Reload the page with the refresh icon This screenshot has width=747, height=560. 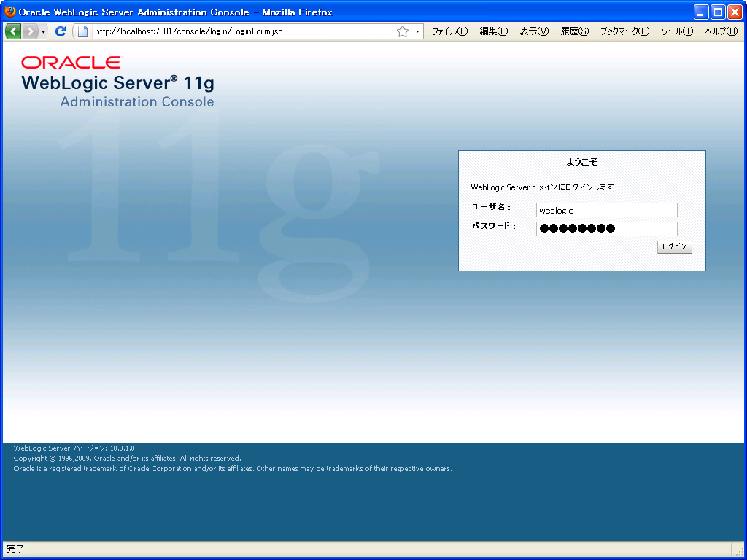coord(60,31)
